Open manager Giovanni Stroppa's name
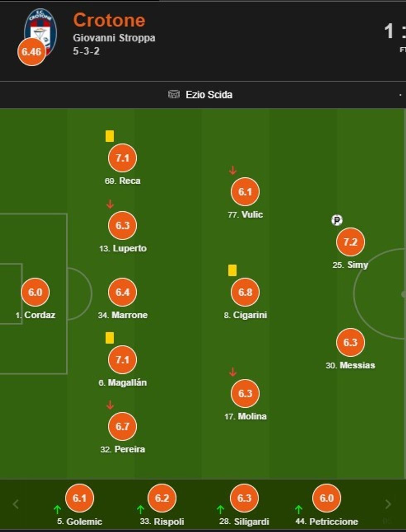The image size is (406, 532). click(114, 38)
